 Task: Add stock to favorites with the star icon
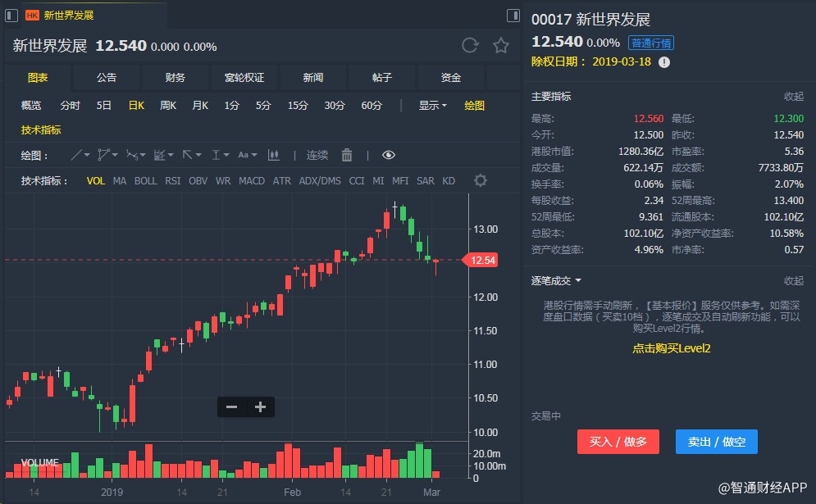[x=500, y=46]
